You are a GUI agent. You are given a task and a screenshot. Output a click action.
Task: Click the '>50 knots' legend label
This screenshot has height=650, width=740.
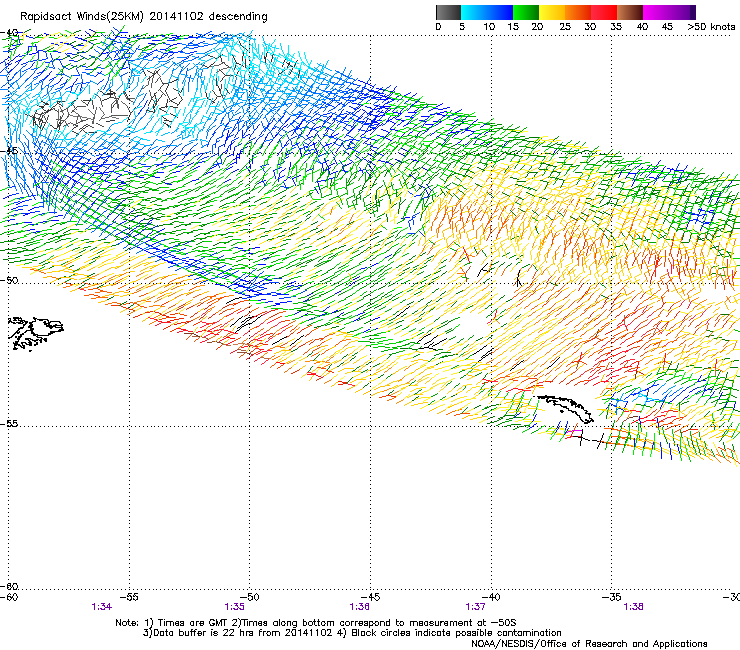(x=711, y=27)
